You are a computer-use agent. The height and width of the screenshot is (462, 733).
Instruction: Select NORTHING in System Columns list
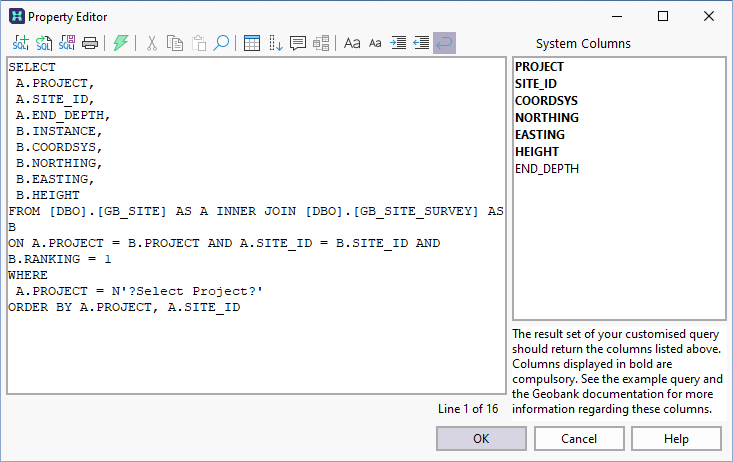[546, 117]
